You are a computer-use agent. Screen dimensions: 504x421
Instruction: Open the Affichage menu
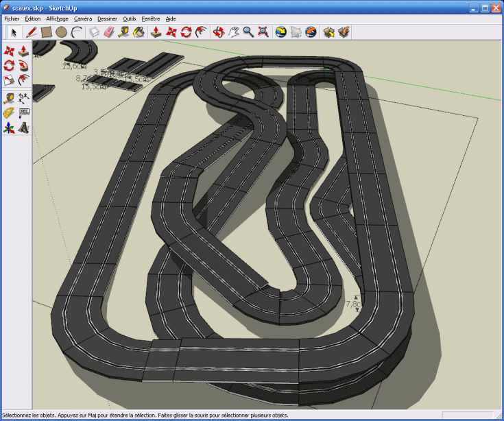57,19
